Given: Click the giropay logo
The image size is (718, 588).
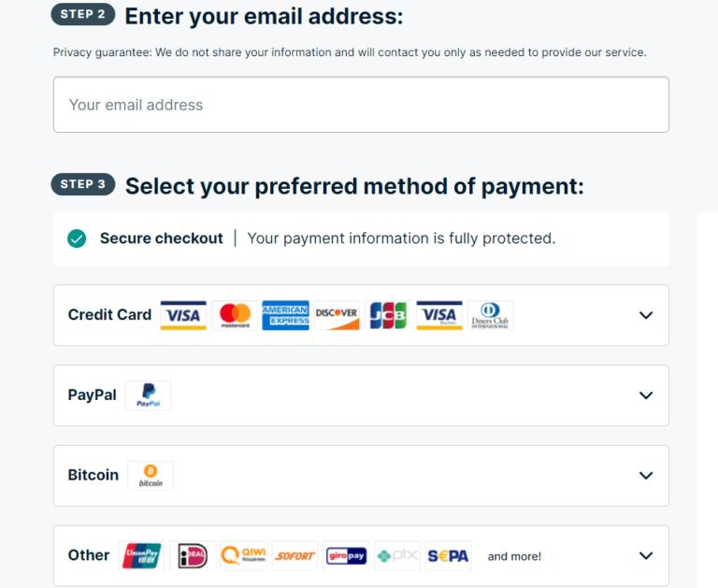Looking at the screenshot, I should (346, 556).
